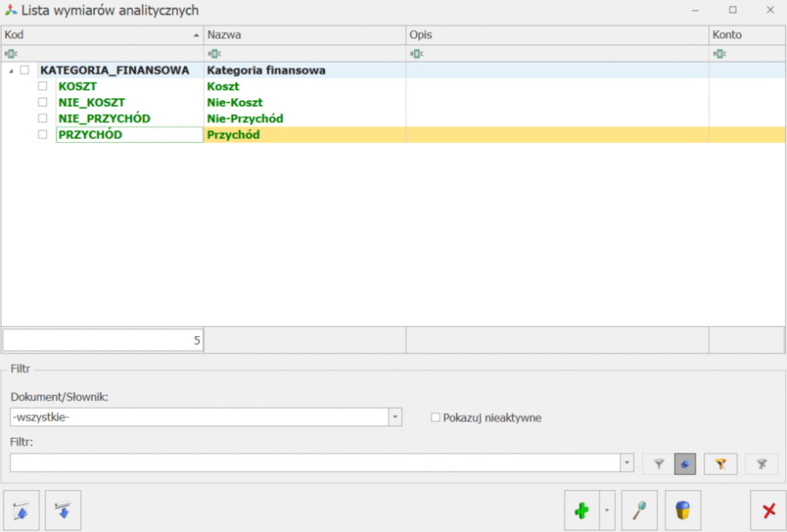Sort by the Nazwa column header
This screenshot has width=787, height=532.
pyautogui.click(x=304, y=35)
